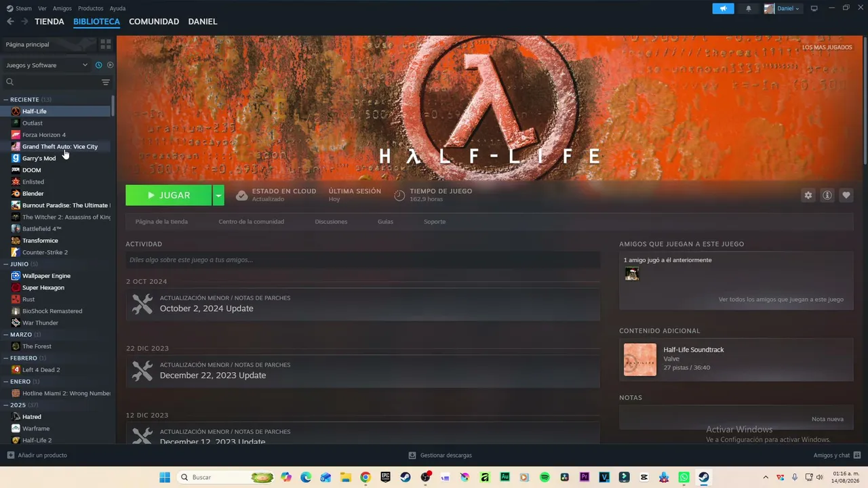Toggle the ready-to-play filter icon
This screenshot has width=868, height=488.
(x=110, y=65)
